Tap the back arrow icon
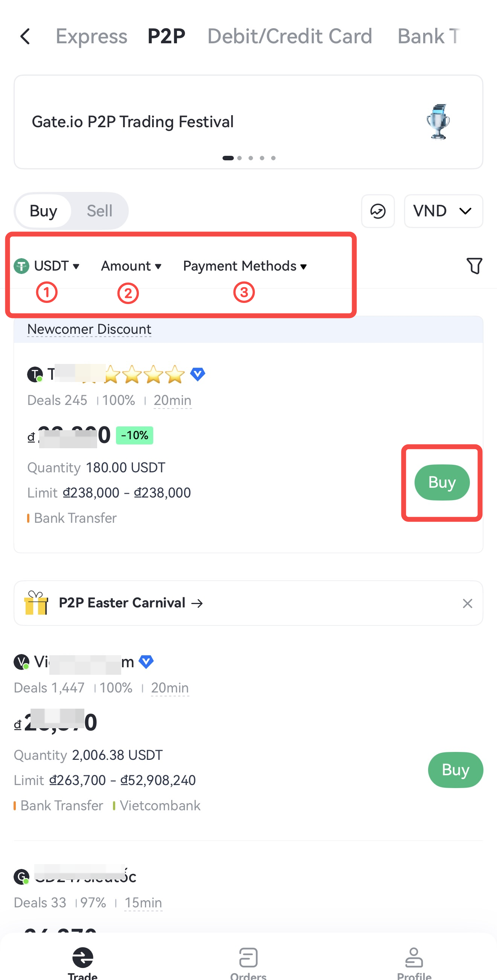This screenshot has width=497, height=980. (25, 37)
